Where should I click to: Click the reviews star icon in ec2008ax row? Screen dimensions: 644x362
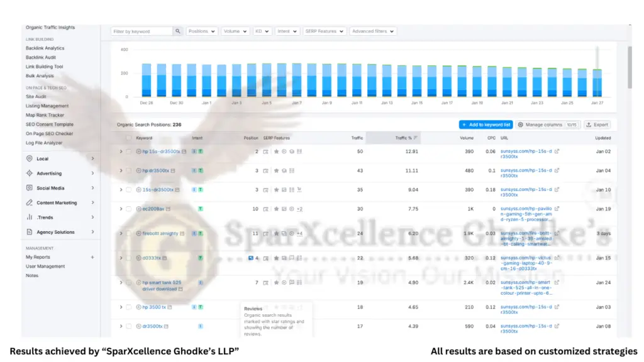point(277,209)
